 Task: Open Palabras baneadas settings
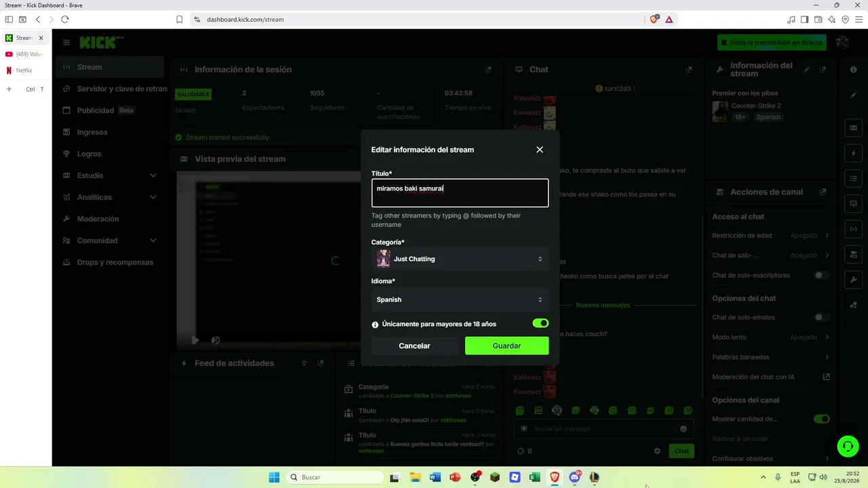pyautogui.click(x=770, y=357)
